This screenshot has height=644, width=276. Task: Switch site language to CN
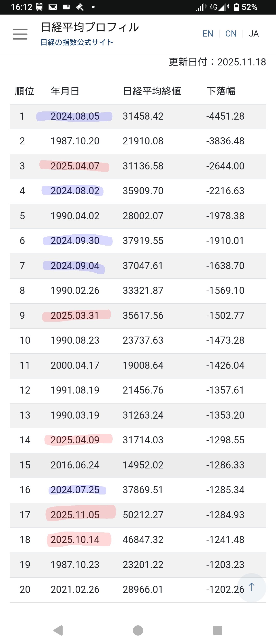[x=231, y=34]
